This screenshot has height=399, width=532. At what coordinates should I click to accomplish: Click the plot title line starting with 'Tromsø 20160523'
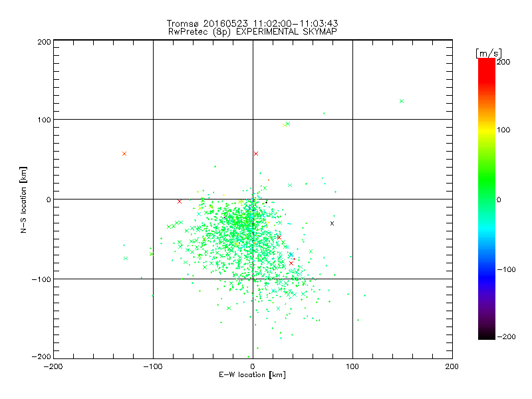252,23
